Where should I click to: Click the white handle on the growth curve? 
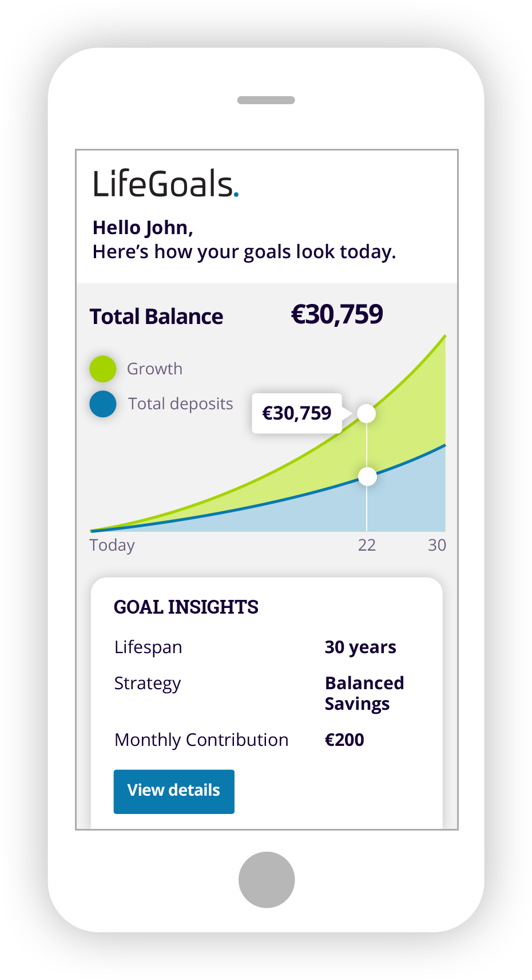click(x=367, y=413)
